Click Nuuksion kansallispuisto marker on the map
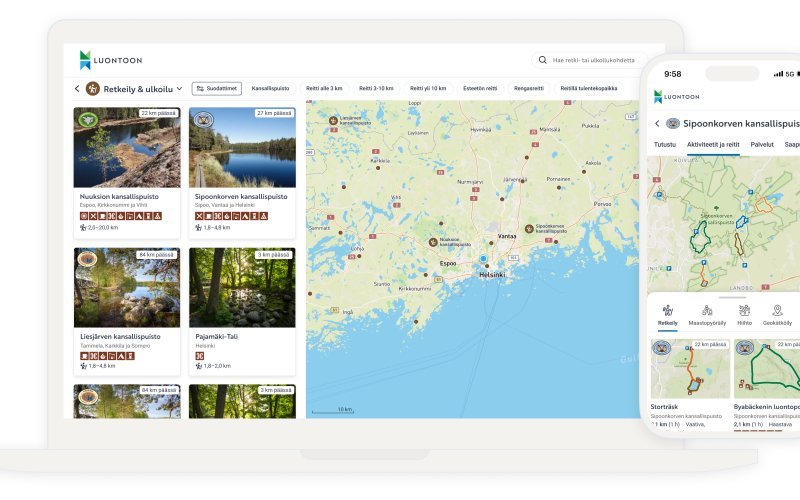Image resolution: width=800 pixels, height=500 pixels. (x=433, y=240)
